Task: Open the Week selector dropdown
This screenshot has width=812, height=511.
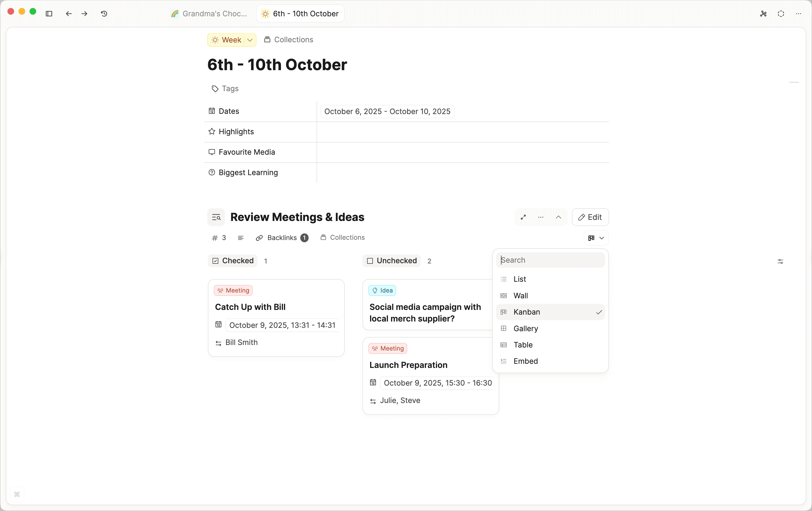Action: [250, 40]
